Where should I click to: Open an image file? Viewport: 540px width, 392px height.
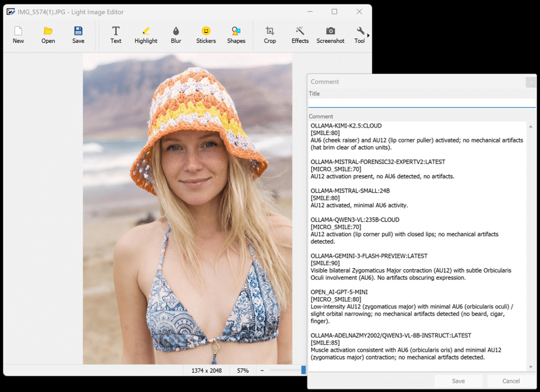48,35
